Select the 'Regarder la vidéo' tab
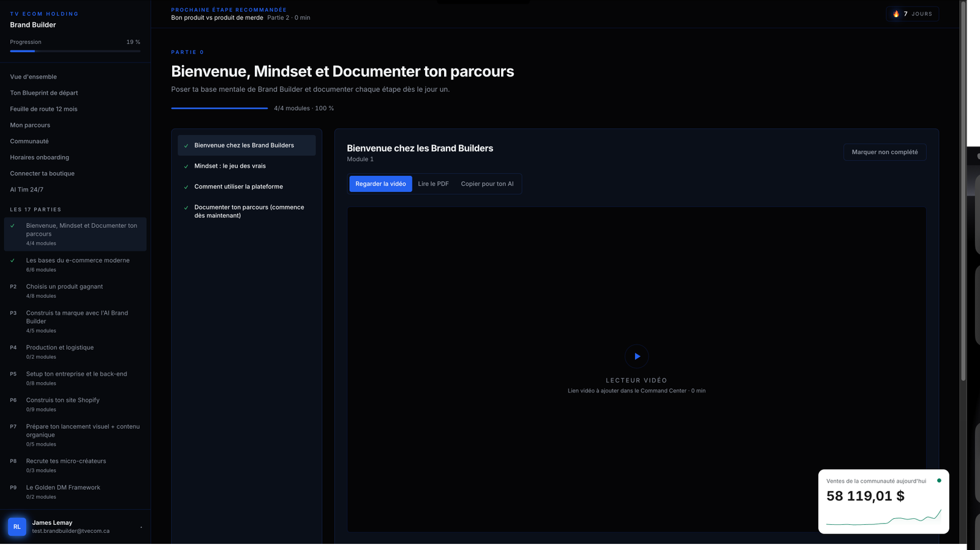The height and width of the screenshot is (550, 980). (x=380, y=184)
